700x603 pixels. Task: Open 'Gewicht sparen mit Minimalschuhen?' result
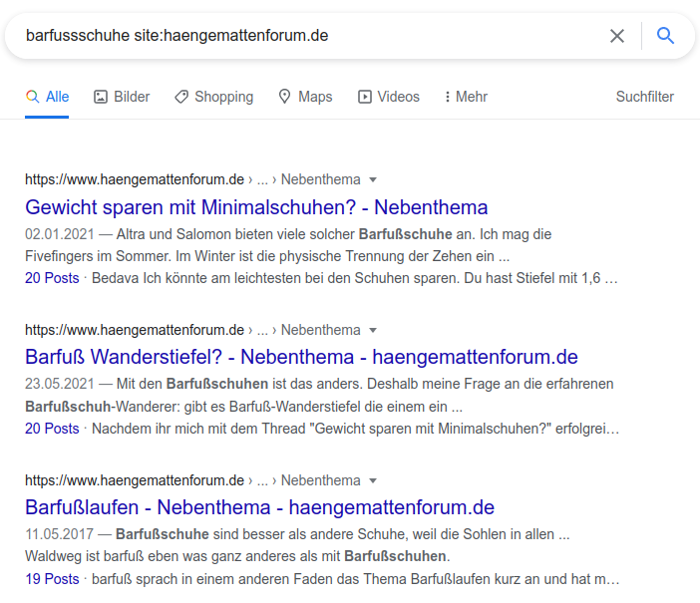point(256,207)
